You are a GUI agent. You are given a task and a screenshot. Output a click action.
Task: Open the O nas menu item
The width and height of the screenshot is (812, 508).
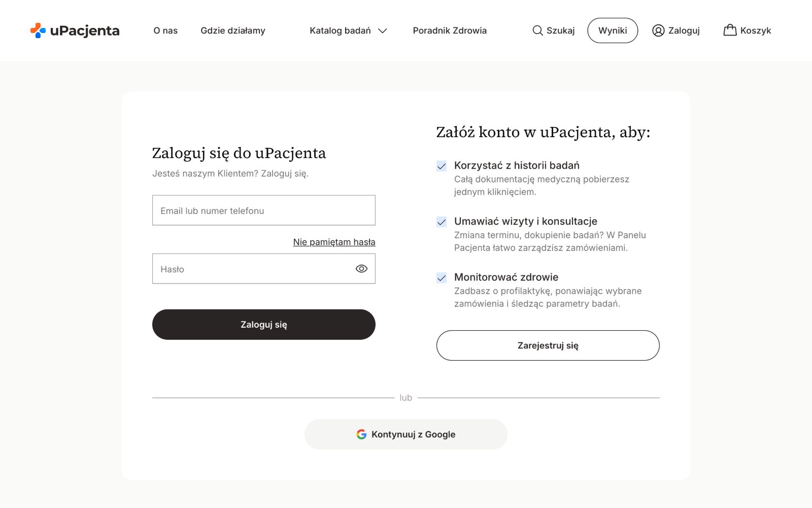pyautogui.click(x=165, y=30)
